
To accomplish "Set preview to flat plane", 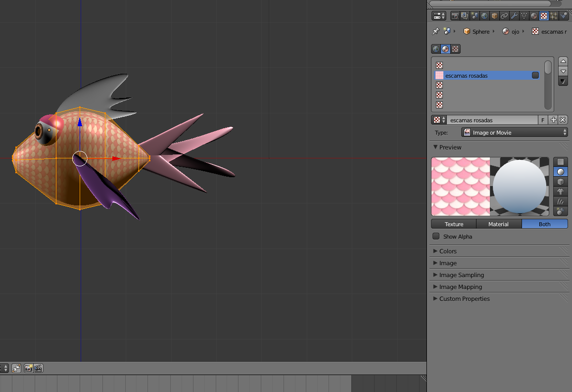I will (x=561, y=162).
